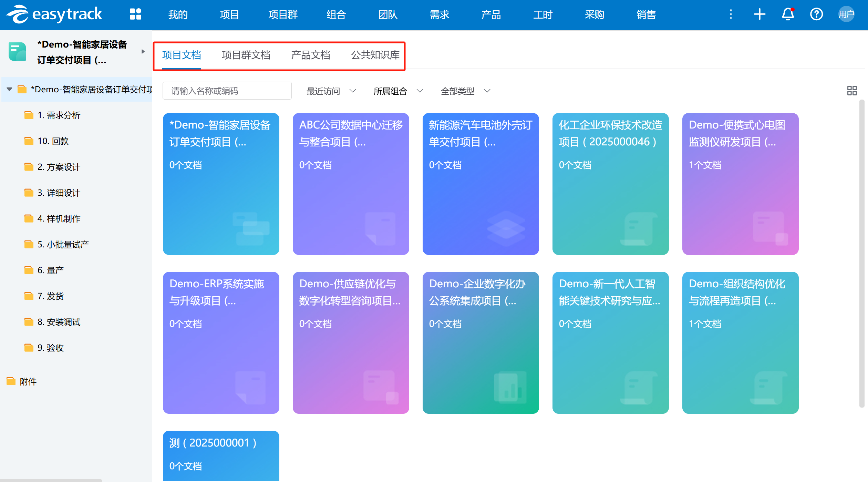Expand the project switcher arrow beside title
This screenshot has width=868, height=482.
point(143,52)
